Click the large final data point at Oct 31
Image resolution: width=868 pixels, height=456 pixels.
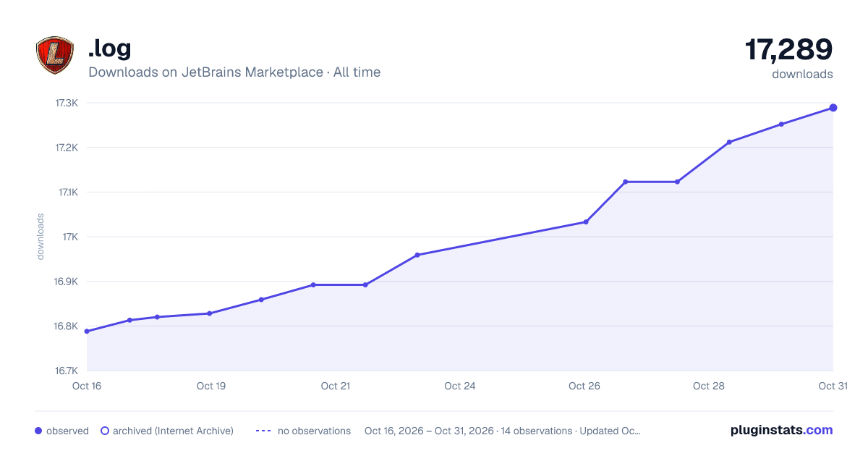(833, 108)
